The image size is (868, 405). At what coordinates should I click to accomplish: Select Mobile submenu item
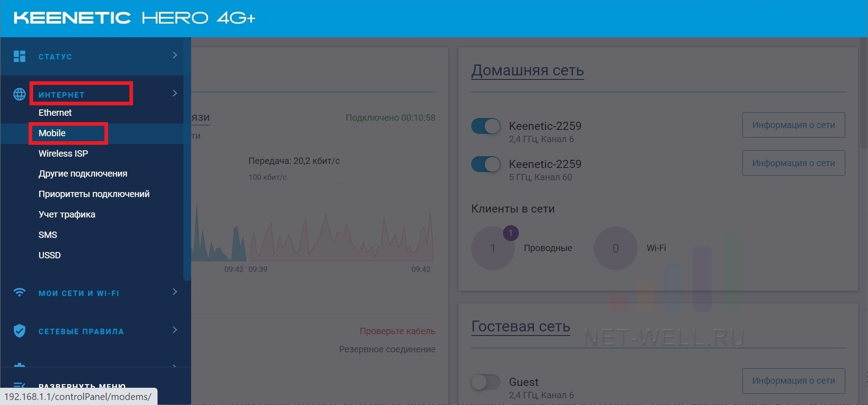52,133
